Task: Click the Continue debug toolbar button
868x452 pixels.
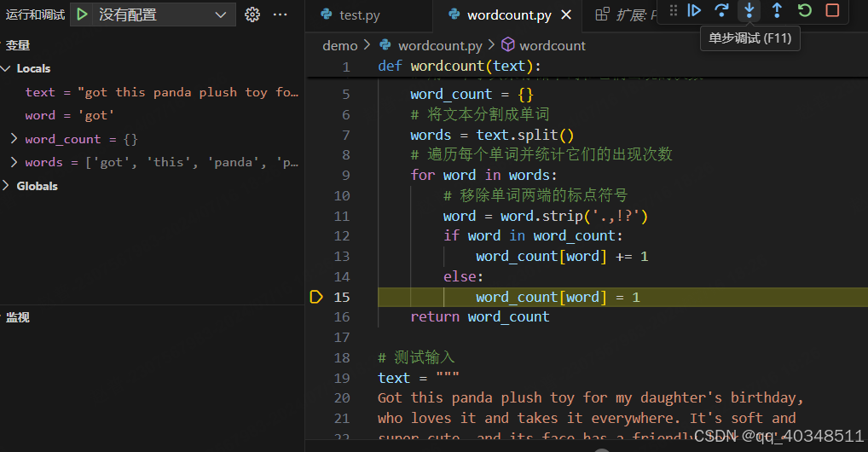Action: click(694, 10)
